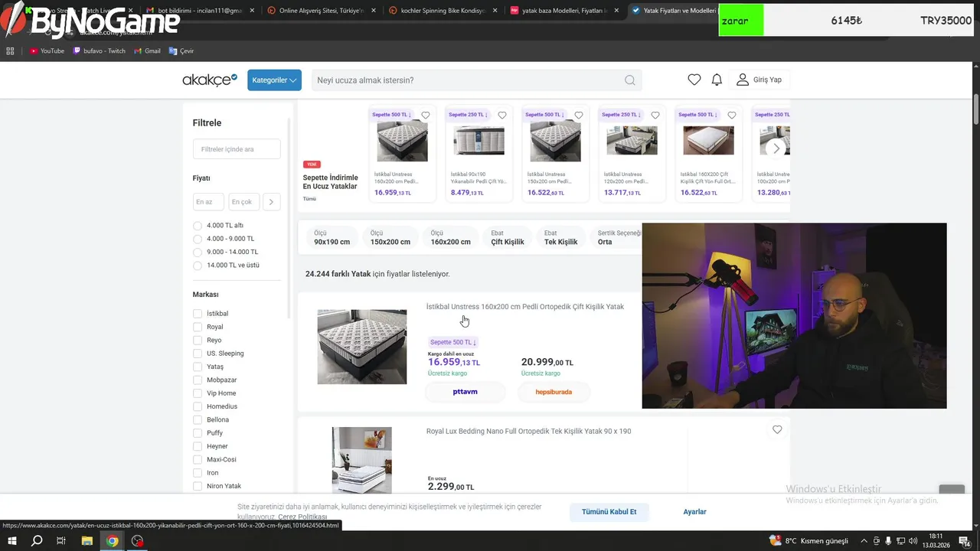Select the 4.000 - 9.000 TL option
The height and width of the screenshot is (551, 980).
[198, 239]
